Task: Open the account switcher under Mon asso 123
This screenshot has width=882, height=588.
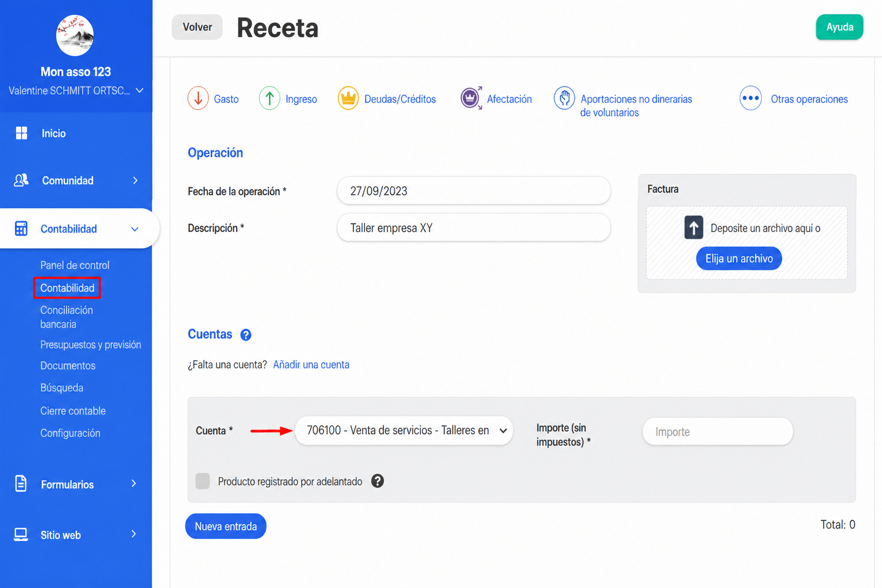Action: [76, 91]
